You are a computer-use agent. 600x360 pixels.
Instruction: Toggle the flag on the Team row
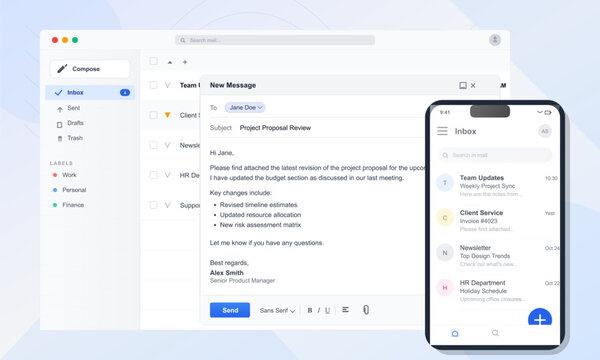168,85
